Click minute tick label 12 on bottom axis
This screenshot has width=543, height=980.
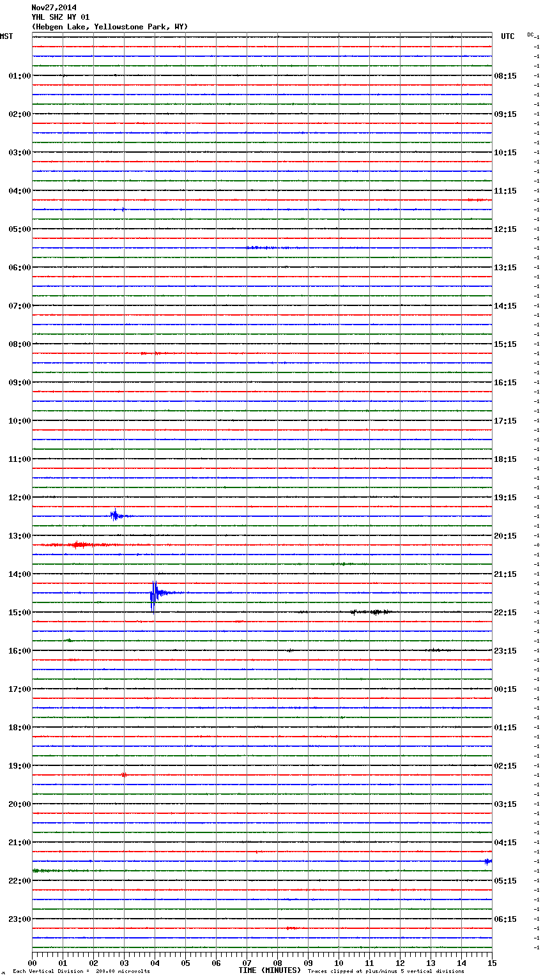coord(400,963)
